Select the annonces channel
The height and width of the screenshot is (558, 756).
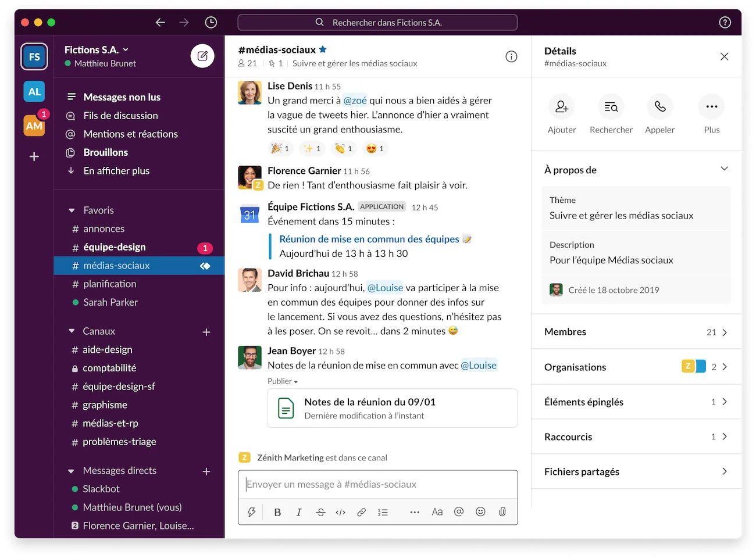click(x=139, y=229)
